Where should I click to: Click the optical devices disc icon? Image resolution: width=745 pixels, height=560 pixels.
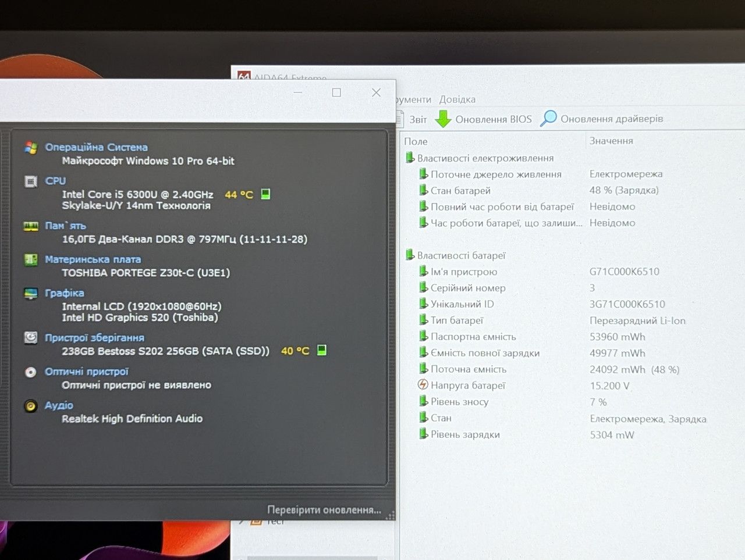(31, 372)
